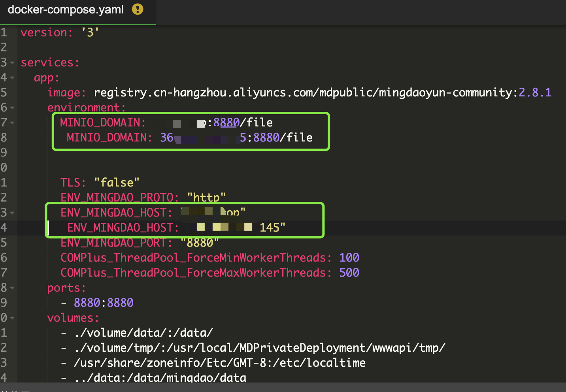Image resolution: width=566 pixels, height=392 pixels.
Task: Collapse the services block fold arrow
Action: click(12, 63)
